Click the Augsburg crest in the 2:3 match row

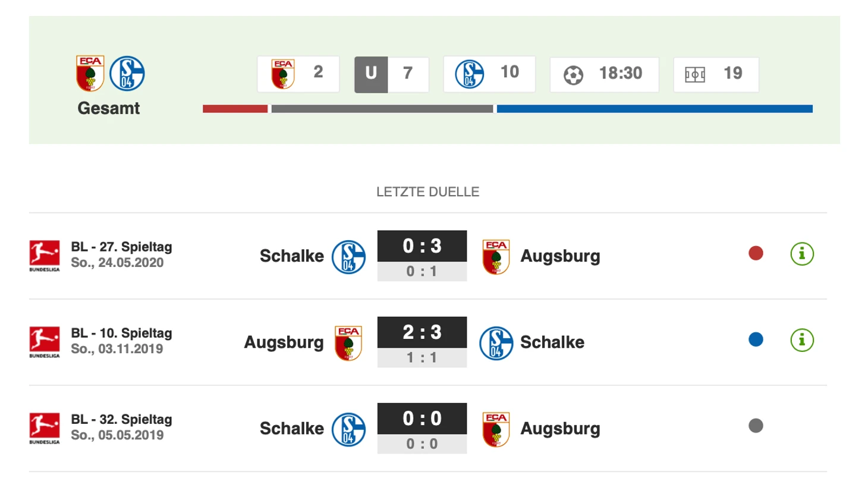coord(348,343)
